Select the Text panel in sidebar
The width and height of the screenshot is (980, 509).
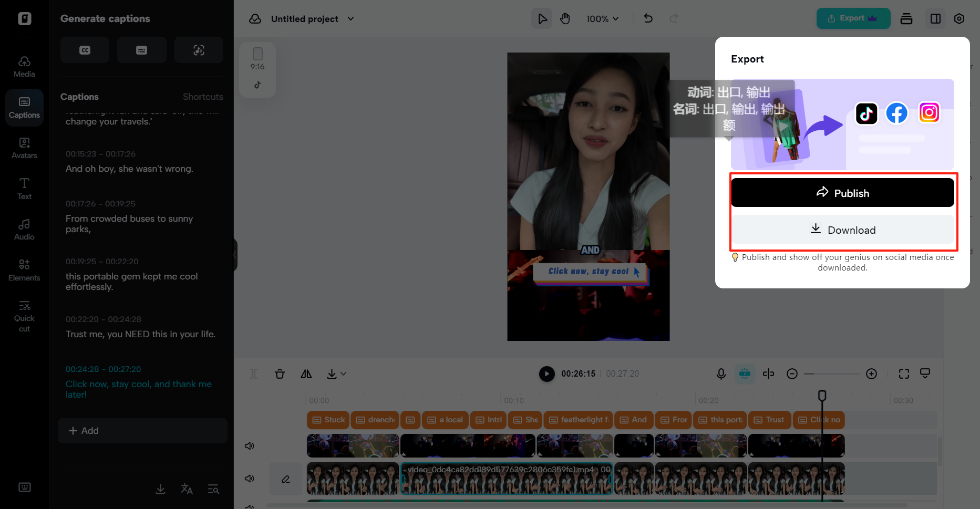[24, 188]
